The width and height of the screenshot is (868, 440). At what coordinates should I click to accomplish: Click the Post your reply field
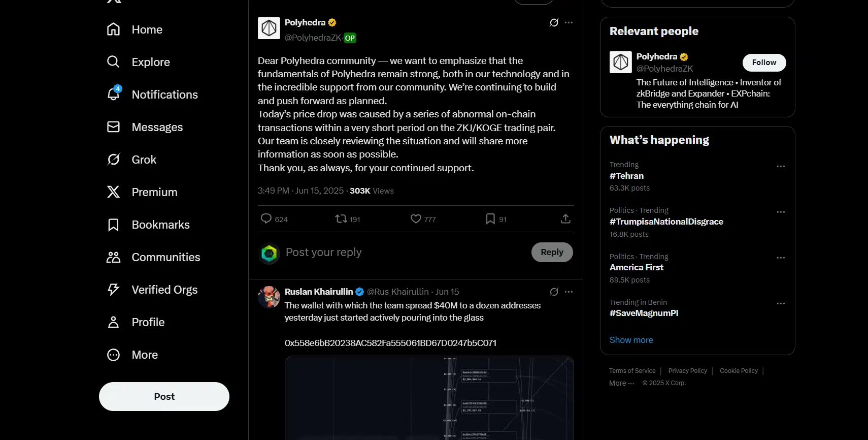coord(405,253)
